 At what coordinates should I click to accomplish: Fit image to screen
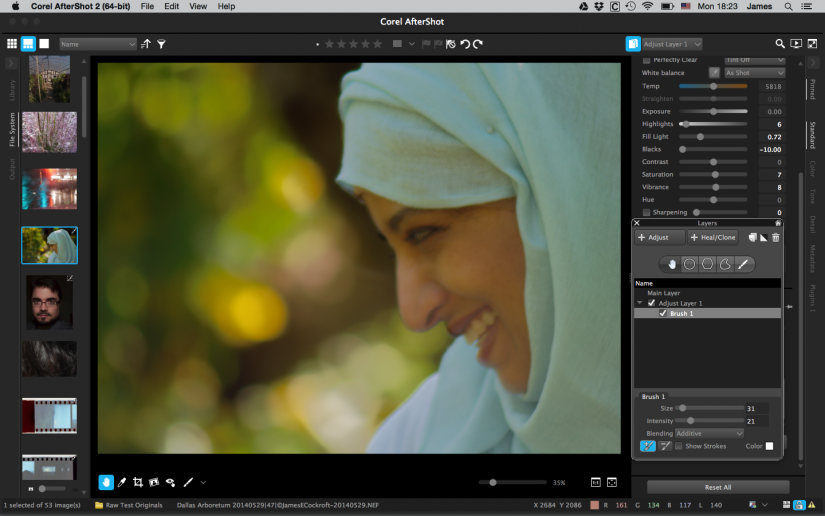click(x=612, y=482)
